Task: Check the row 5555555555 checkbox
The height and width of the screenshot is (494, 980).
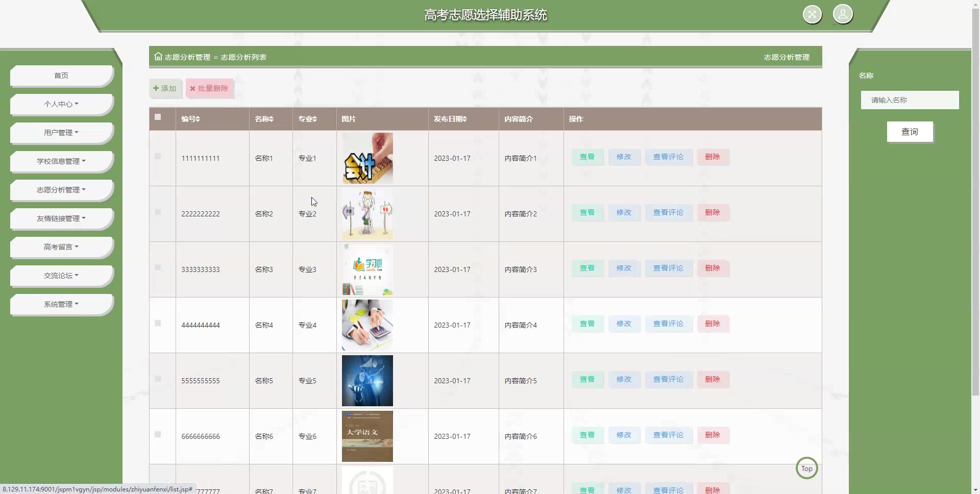Action: (x=158, y=379)
